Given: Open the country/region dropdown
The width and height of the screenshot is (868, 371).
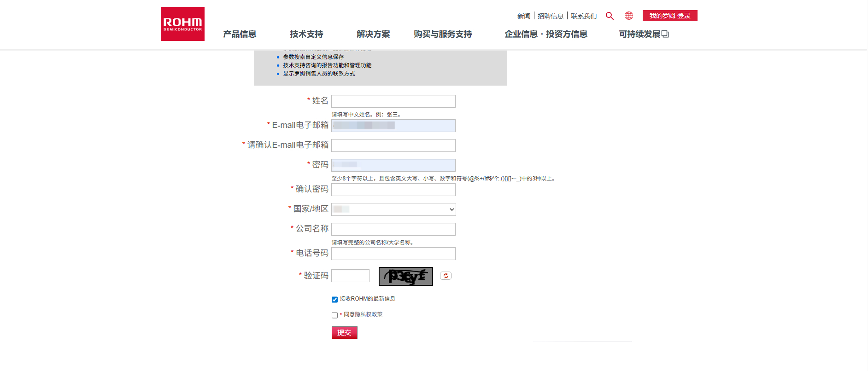Looking at the screenshot, I should pyautogui.click(x=393, y=209).
